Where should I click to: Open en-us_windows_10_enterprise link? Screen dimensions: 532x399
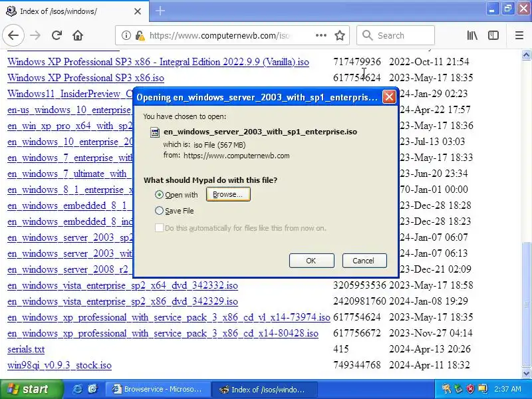(x=70, y=110)
